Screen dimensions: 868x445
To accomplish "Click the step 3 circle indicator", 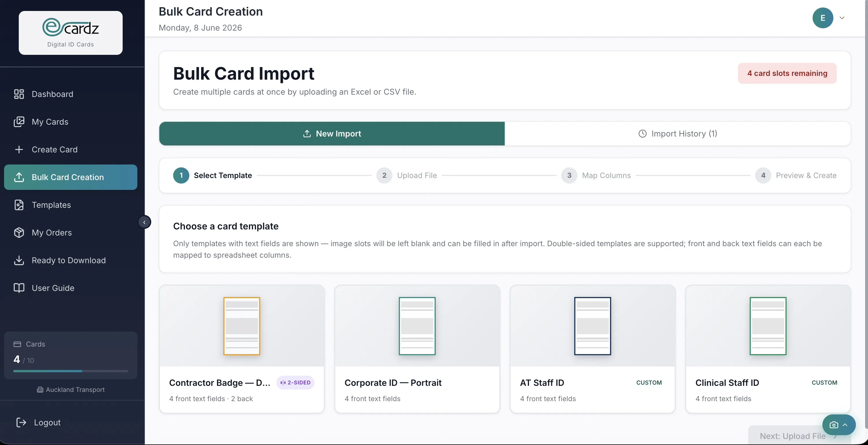I will coord(569,175).
